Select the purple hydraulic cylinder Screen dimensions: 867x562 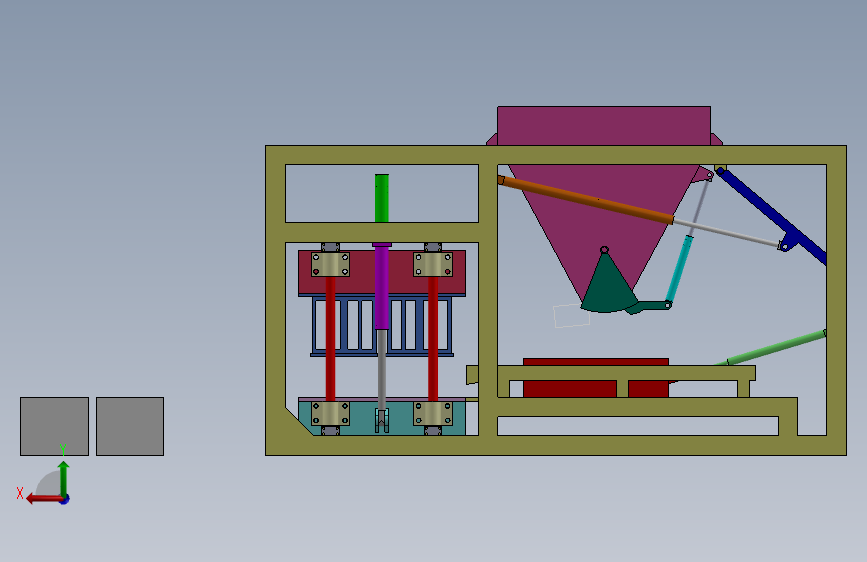382,287
